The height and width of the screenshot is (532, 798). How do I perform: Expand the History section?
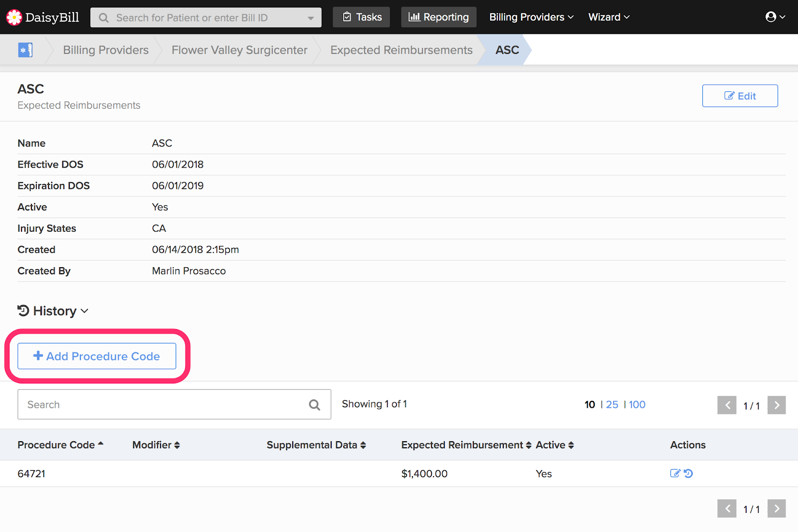point(53,311)
